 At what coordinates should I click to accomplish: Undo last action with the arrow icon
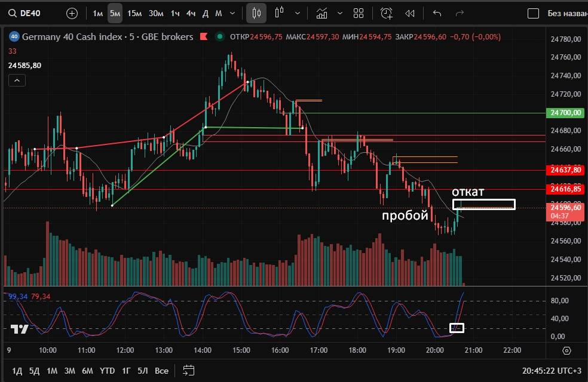click(437, 13)
